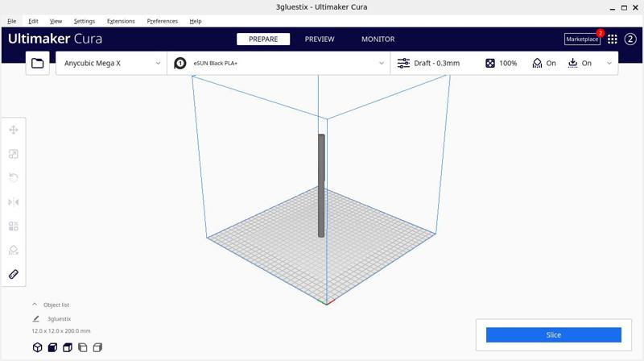Click the 100% infill value
The height and width of the screenshot is (361, 644).
(508, 63)
